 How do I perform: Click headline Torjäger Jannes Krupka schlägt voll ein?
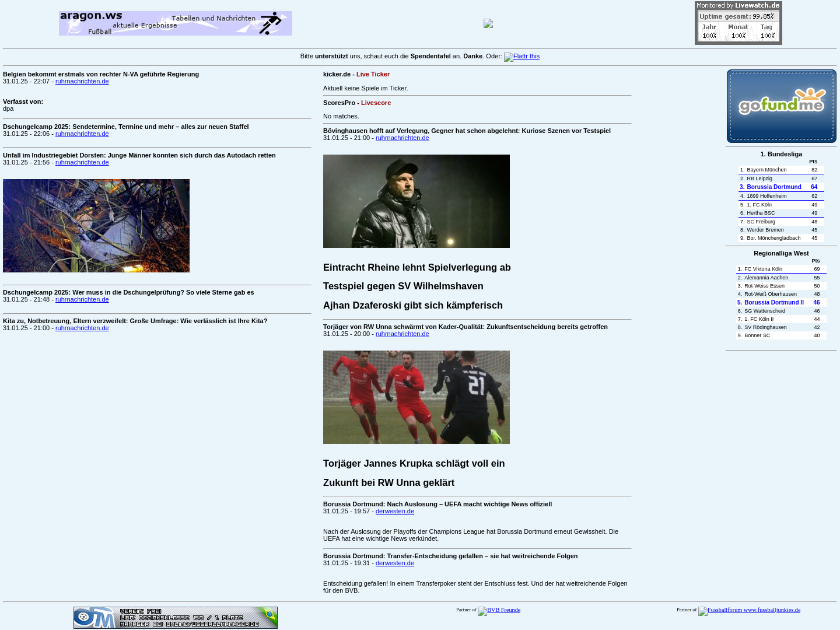pos(414,463)
